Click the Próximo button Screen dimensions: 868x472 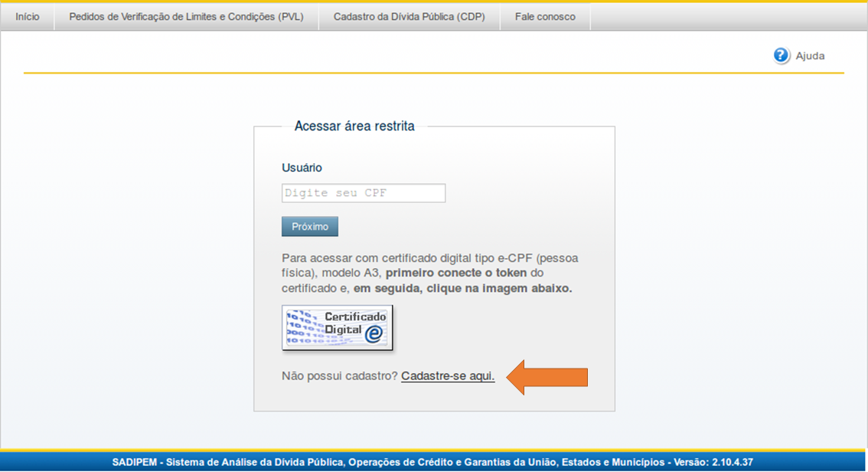pos(309,227)
